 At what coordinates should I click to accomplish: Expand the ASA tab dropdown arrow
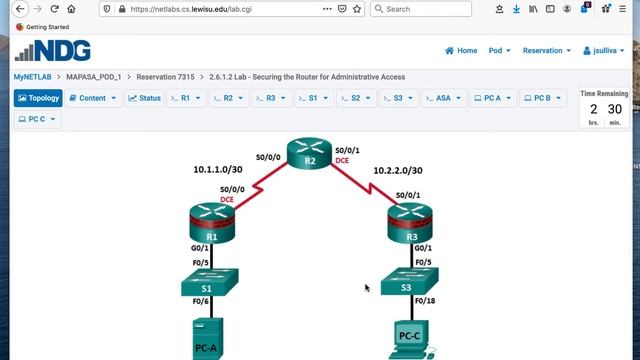point(458,98)
